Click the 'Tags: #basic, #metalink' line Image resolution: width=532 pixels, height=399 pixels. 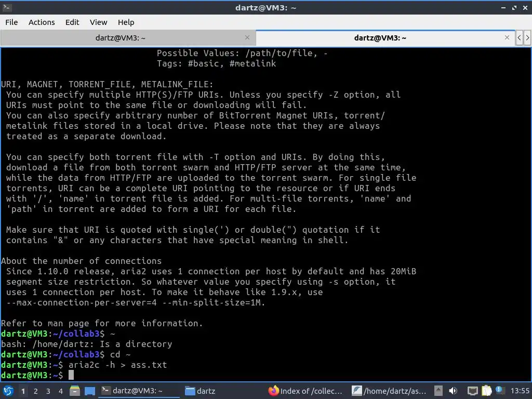click(x=217, y=63)
